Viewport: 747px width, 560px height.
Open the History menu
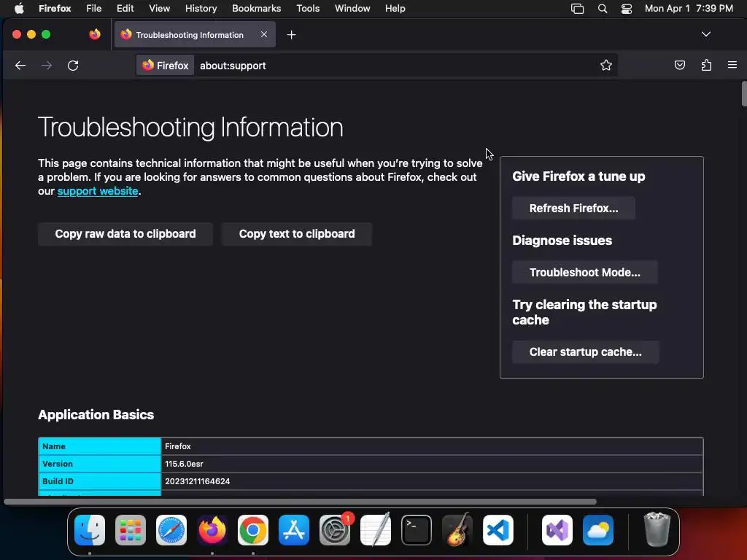pyautogui.click(x=201, y=9)
